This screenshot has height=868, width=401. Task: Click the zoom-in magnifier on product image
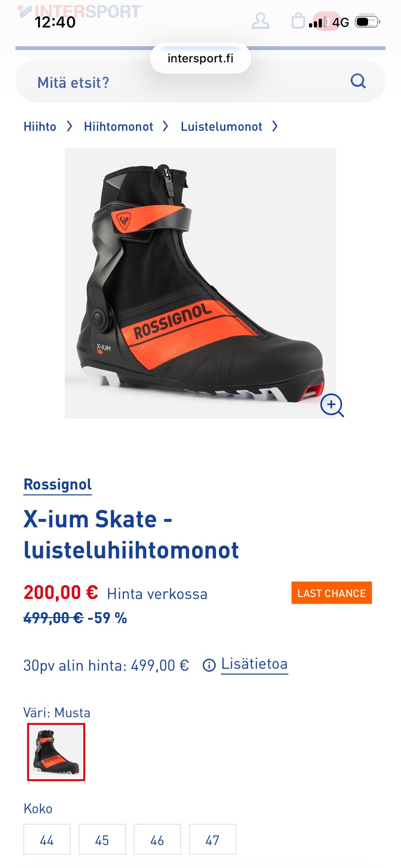click(332, 405)
